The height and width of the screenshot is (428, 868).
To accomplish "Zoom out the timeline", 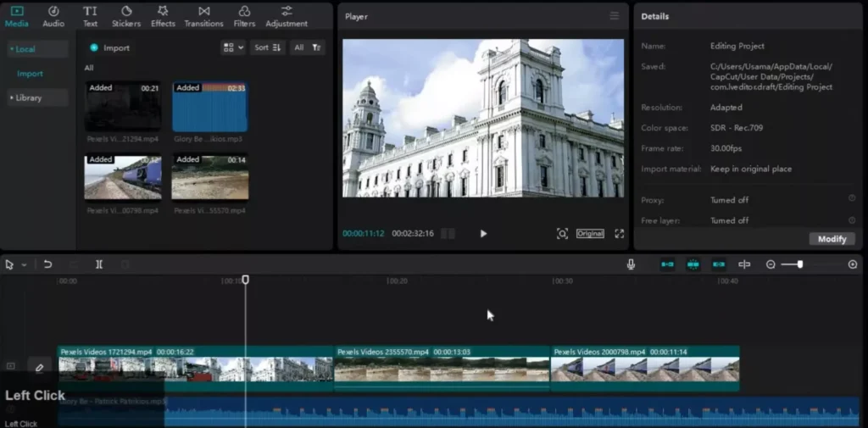I will [771, 264].
